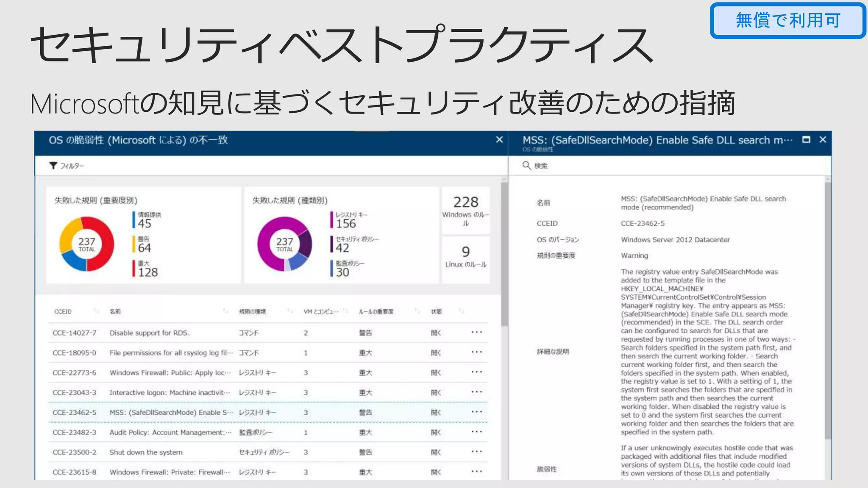Sort table by 名前 column arrows
868x488 pixels.
225,311
